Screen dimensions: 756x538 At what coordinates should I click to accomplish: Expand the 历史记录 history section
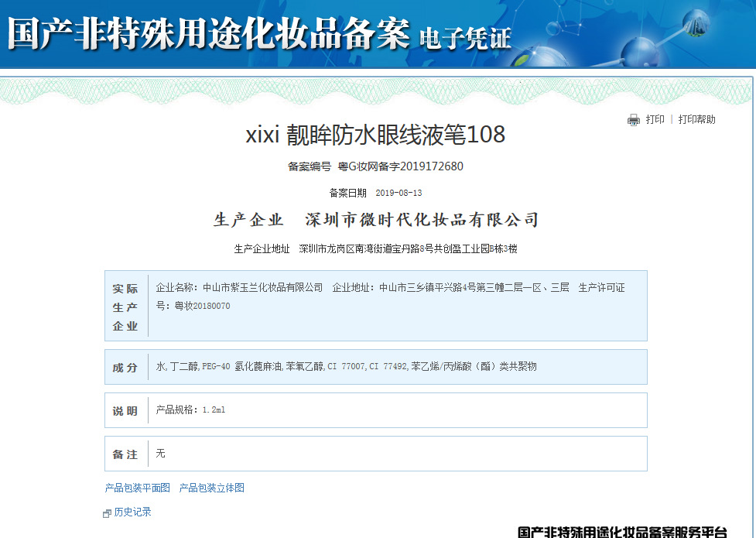tap(132, 512)
